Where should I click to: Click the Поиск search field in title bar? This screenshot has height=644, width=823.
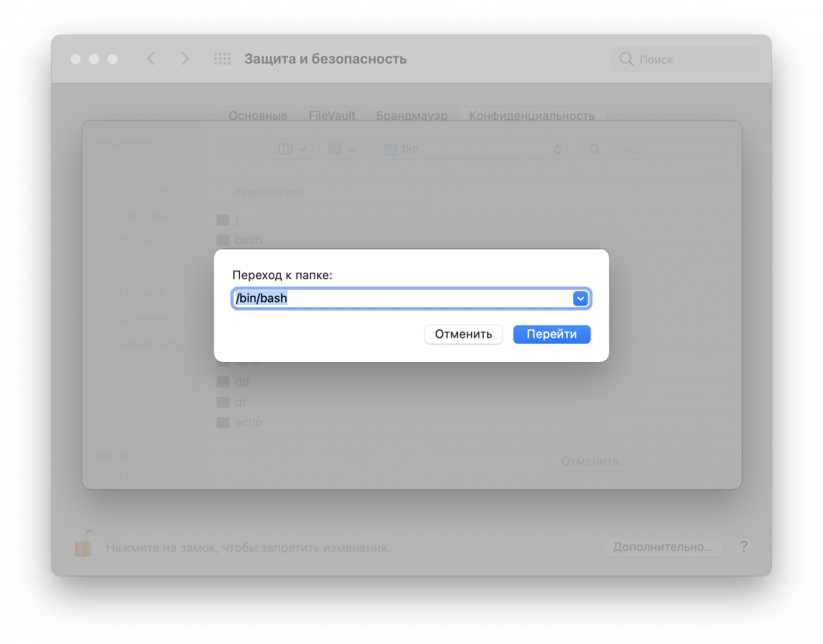coord(686,59)
